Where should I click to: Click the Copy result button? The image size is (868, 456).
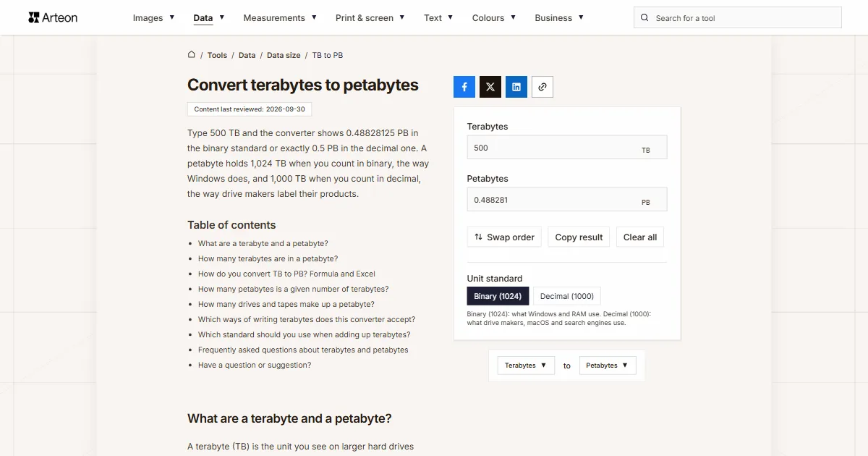click(579, 237)
